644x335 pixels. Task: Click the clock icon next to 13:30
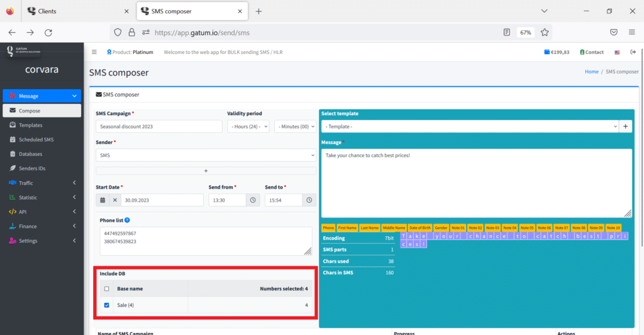point(253,200)
